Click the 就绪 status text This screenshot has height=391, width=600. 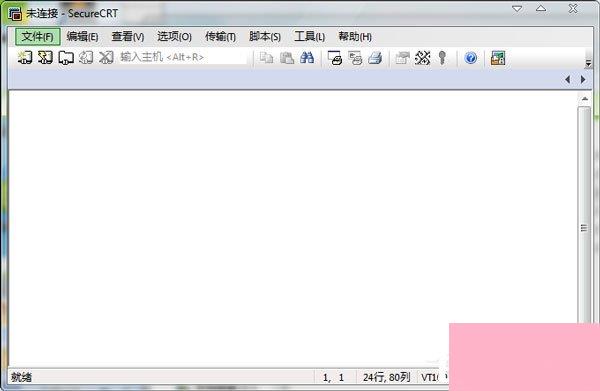coord(21,377)
